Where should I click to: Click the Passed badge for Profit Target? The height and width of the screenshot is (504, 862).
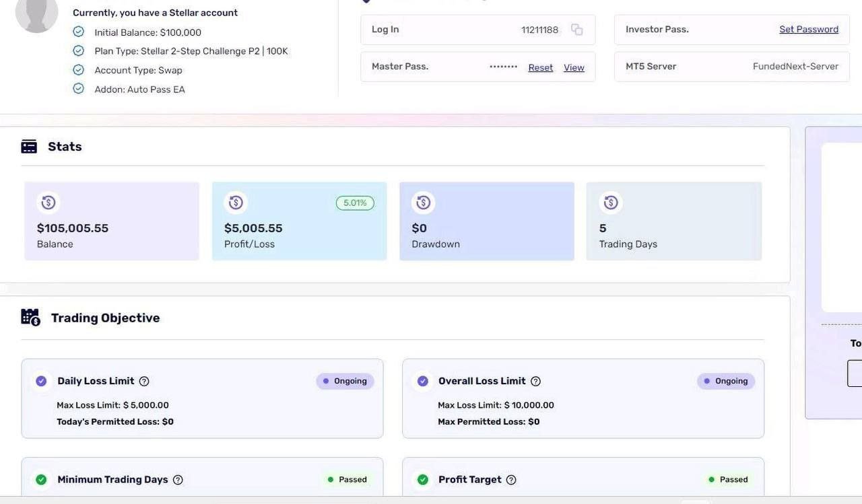point(728,480)
